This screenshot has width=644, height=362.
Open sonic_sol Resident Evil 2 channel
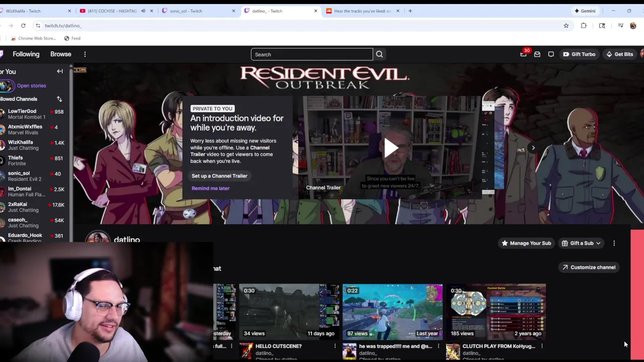[x=33, y=176]
